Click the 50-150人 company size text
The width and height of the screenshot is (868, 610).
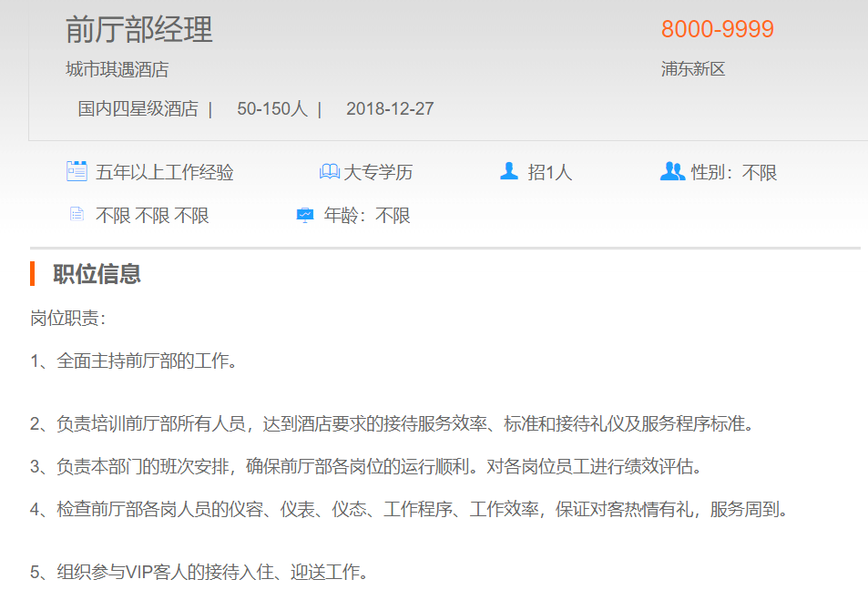pyautogui.click(x=271, y=109)
